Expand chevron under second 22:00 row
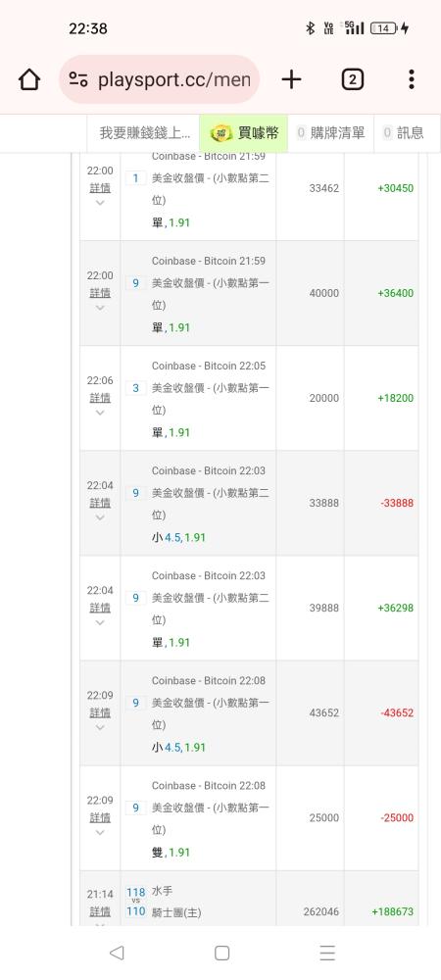Viewport: 441px width, 980px height. click(100, 308)
